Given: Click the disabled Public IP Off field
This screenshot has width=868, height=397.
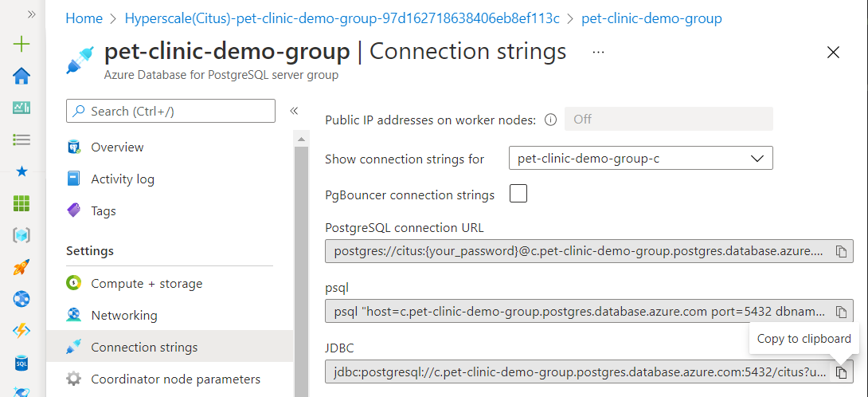Looking at the screenshot, I should [669, 120].
